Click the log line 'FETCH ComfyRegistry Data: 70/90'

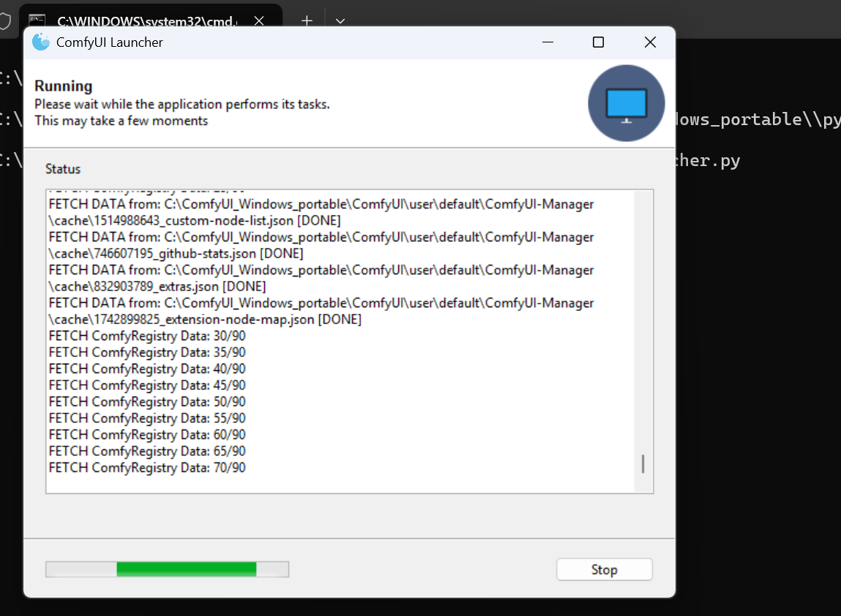tap(147, 467)
